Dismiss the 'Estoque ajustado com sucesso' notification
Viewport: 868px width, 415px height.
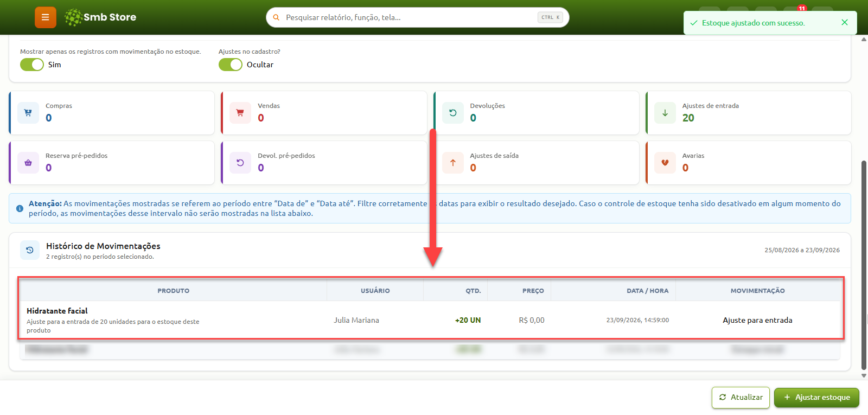coord(844,22)
